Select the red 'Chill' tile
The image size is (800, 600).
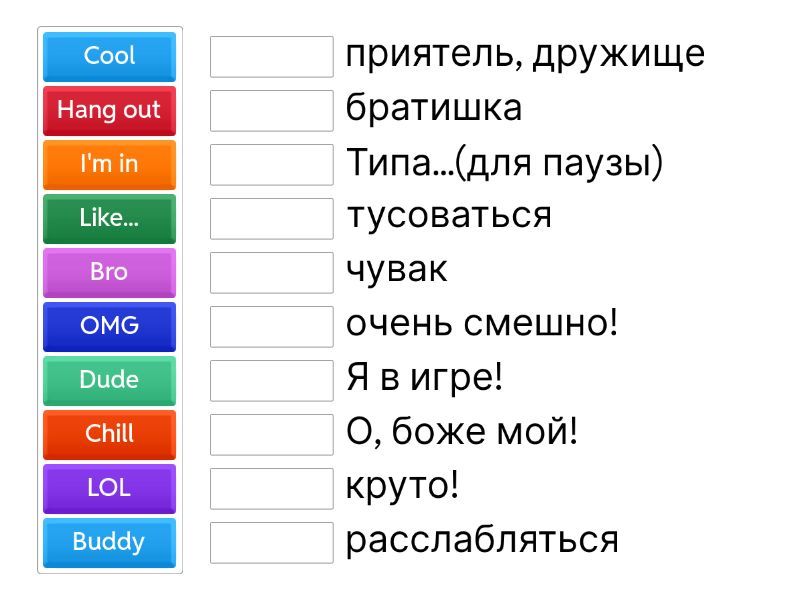(109, 434)
